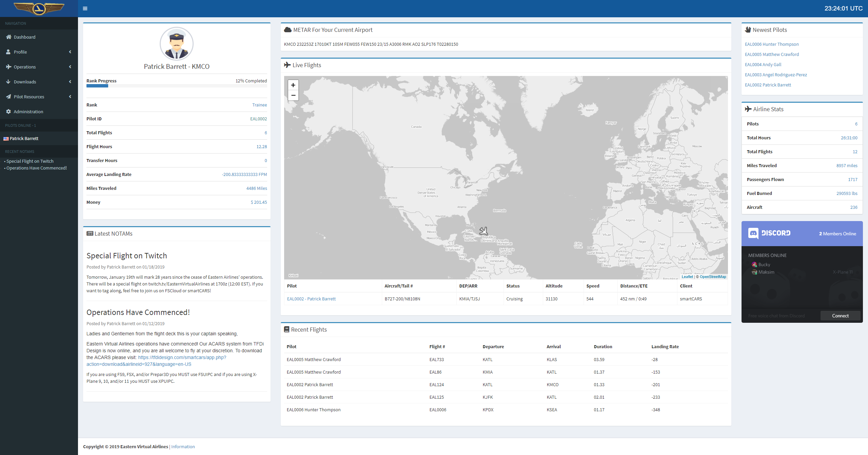Click the airplane marker on the map

484,231
